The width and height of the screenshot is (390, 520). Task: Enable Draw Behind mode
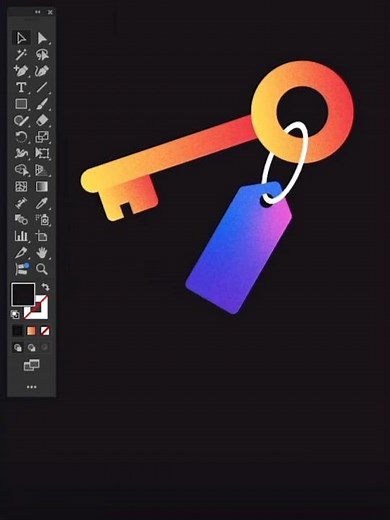point(31,348)
